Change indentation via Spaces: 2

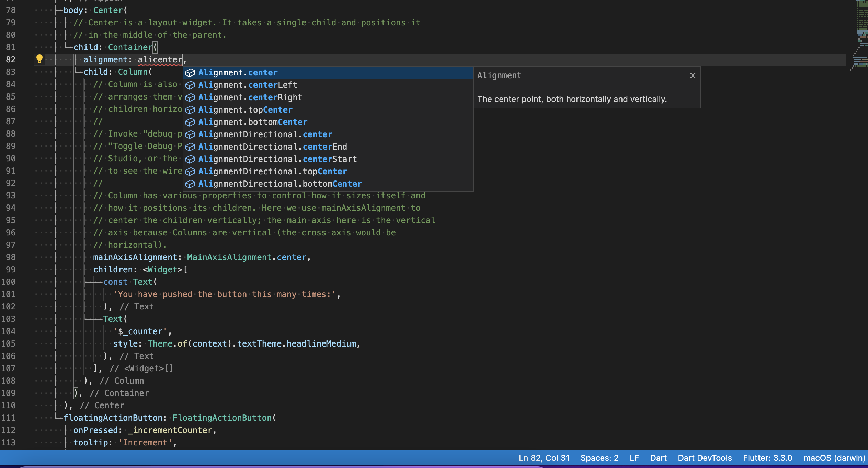(599, 458)
